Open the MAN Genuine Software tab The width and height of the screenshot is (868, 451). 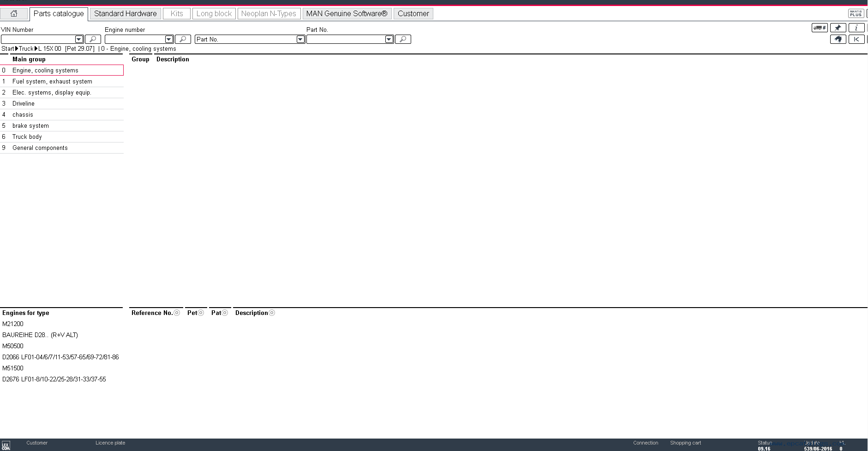347,14
